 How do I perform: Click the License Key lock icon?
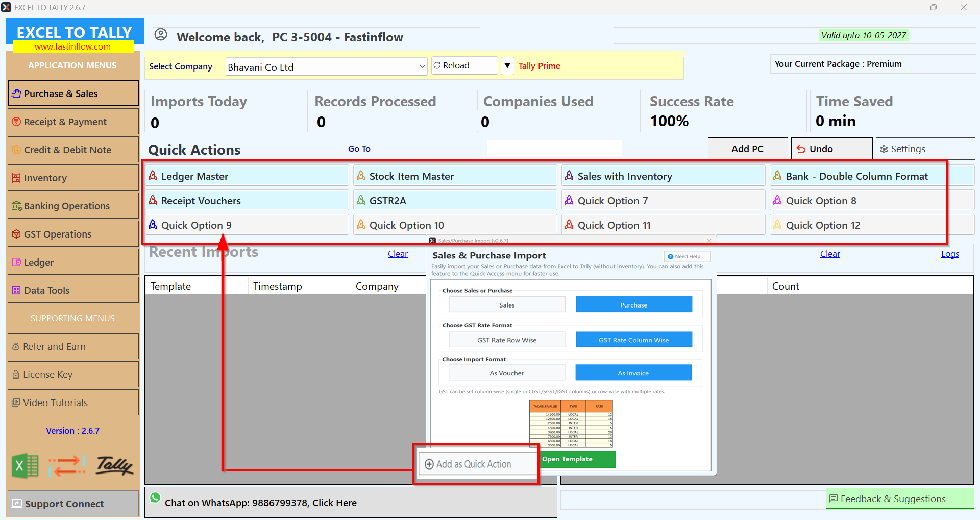[x=16, y=374]
